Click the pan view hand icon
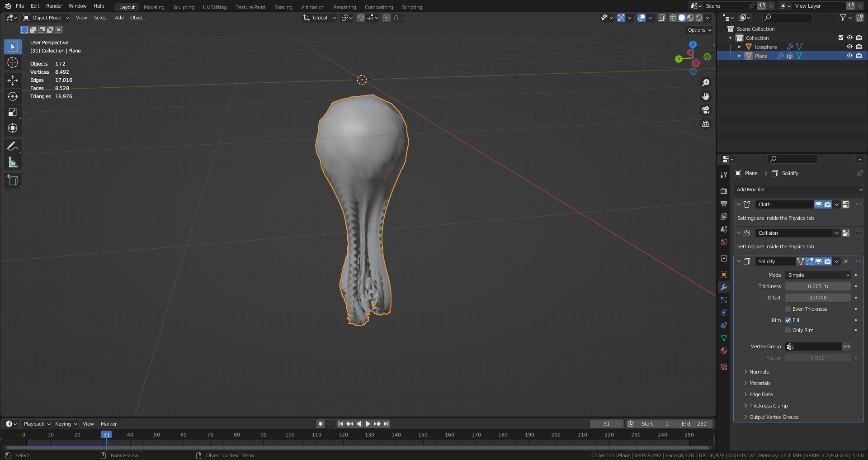Screen dimensions: 868x460 (705, 96)
